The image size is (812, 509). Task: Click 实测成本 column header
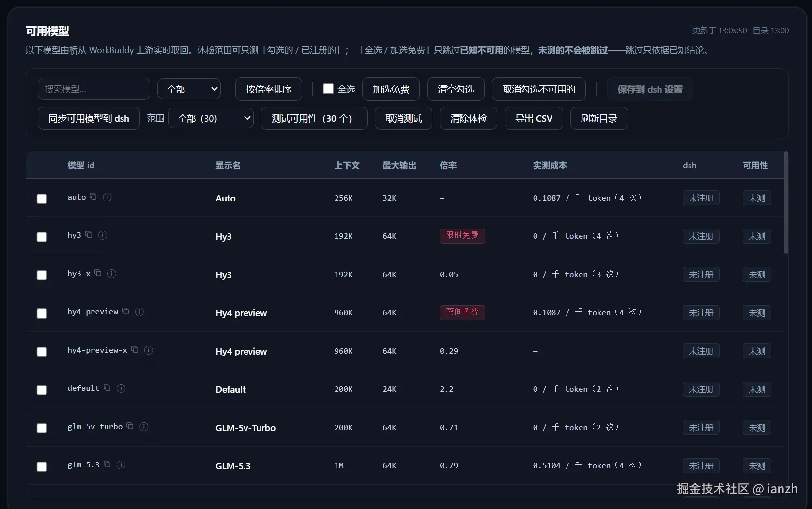coord(550,165)
